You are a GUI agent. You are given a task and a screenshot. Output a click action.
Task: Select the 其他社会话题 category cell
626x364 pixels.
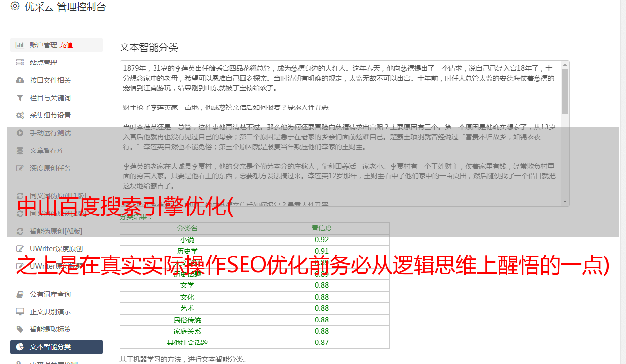point(187,343)
